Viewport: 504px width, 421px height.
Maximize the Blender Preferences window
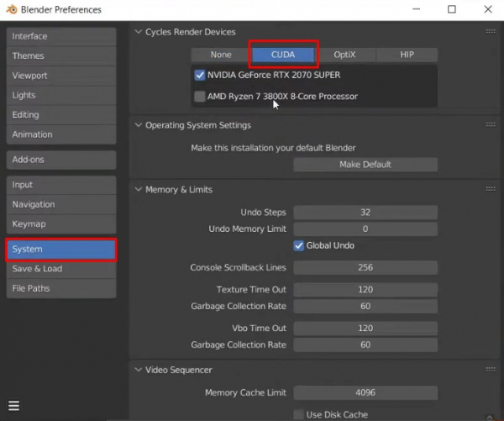[452, 9]
